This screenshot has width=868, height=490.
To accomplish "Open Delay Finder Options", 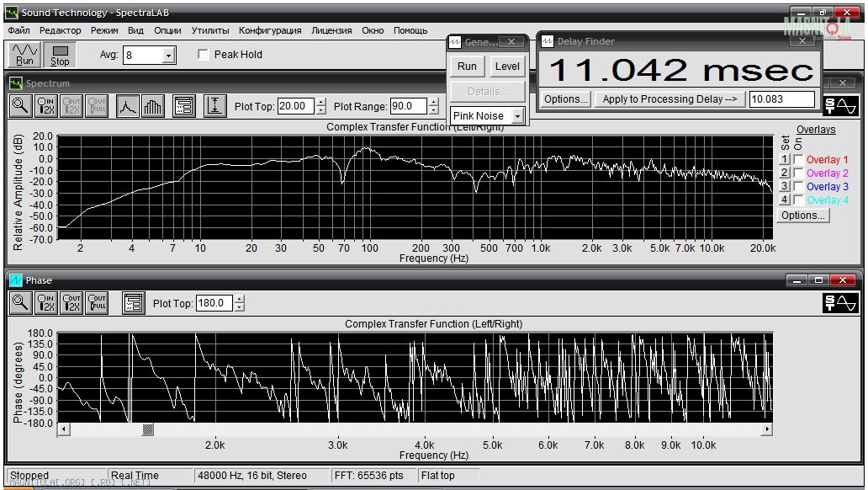I will pos(566,99).
